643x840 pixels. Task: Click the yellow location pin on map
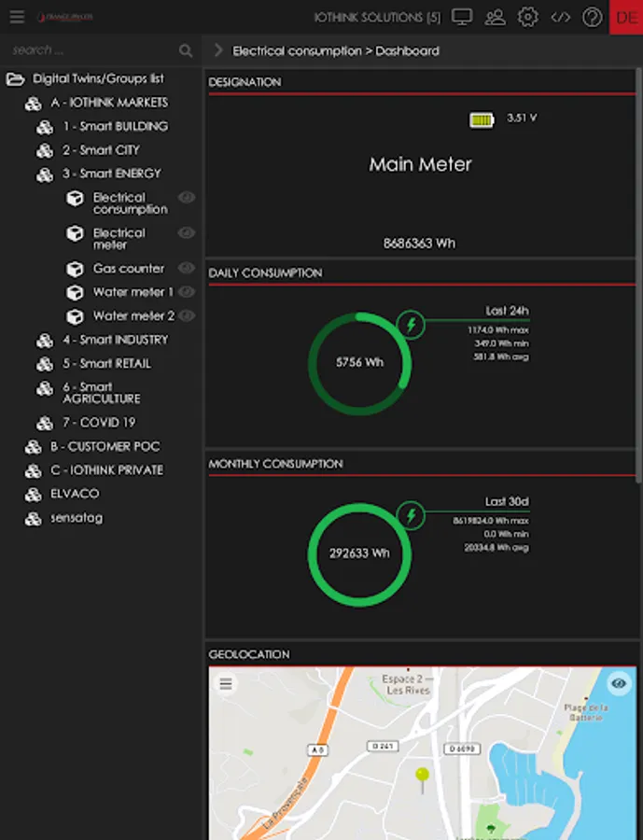(422, 779)
